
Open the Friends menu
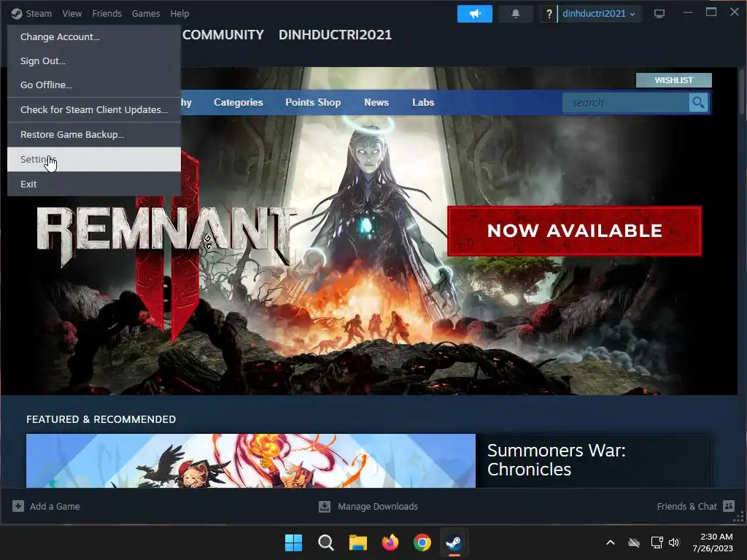coord(107,14)
